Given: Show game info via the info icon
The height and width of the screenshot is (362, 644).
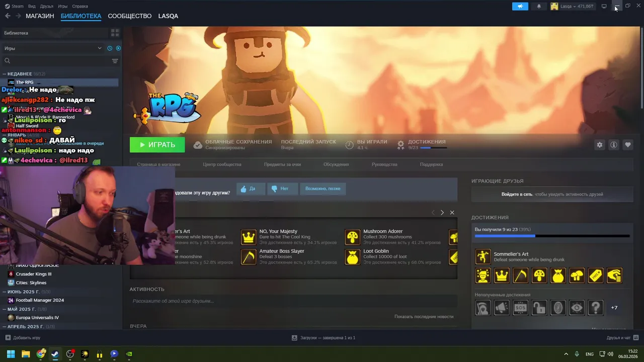Looking at the screenshot, I should click(613, 145).
